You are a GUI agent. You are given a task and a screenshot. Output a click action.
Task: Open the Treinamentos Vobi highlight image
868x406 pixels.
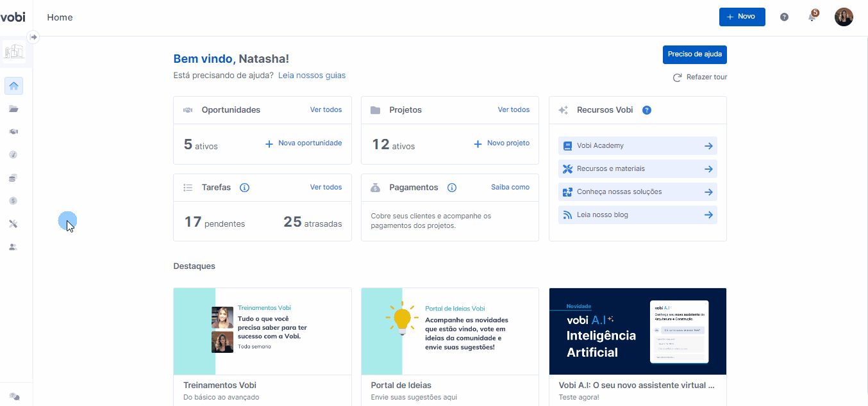pos(262,331)
